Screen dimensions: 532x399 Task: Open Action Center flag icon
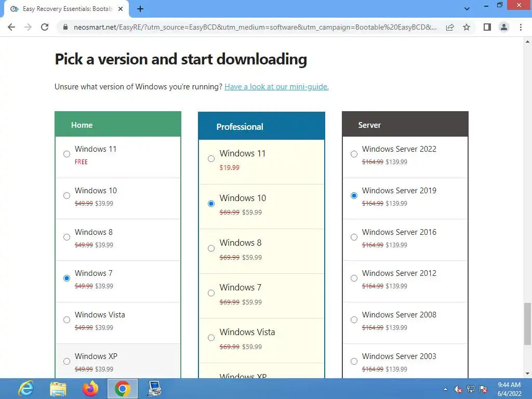coord(484,389)
